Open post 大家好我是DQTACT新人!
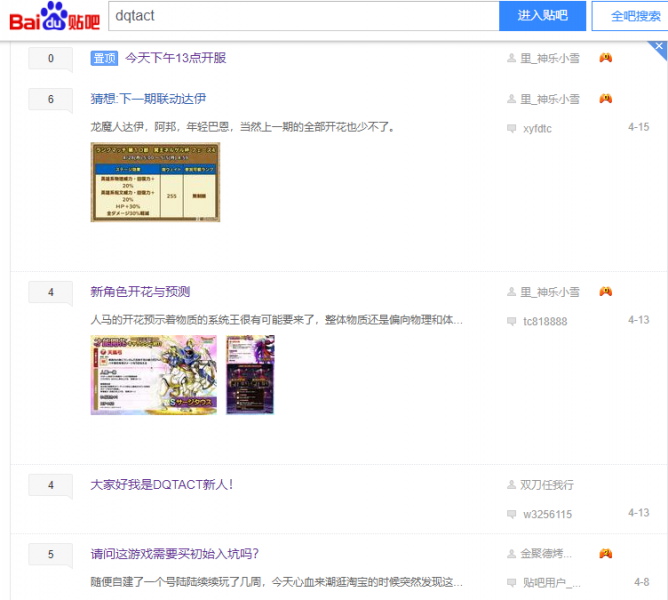 point(161,485)
